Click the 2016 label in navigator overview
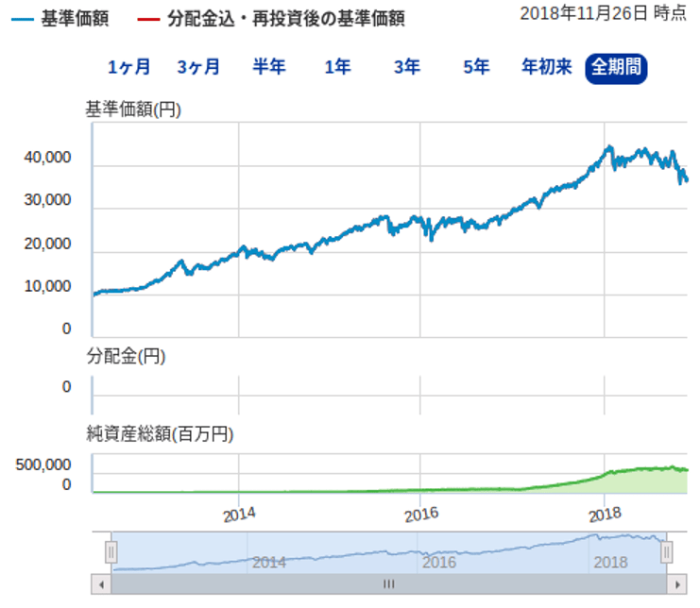Image resolution: width=700 pixels, height=608 pixels. point(439,562)
